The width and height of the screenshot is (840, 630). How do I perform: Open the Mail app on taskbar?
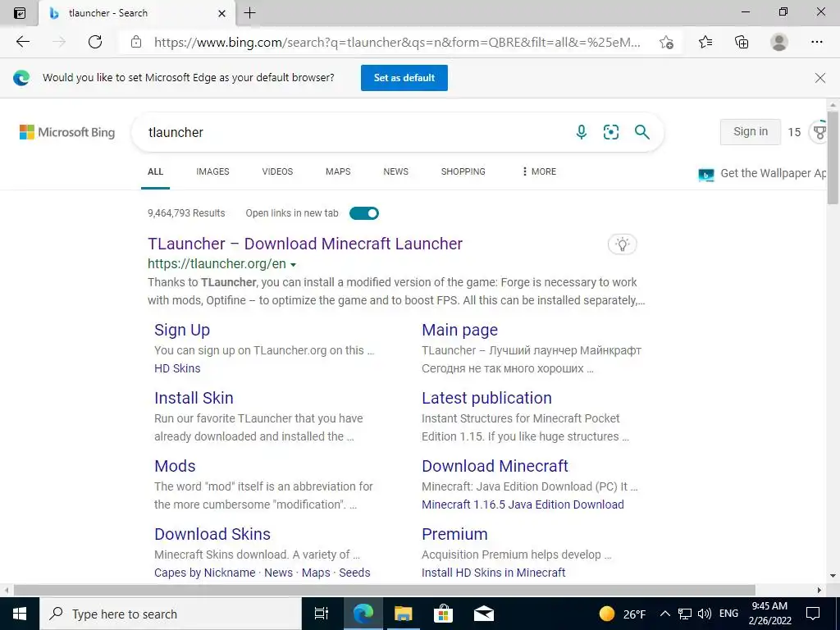coord(484,614)
